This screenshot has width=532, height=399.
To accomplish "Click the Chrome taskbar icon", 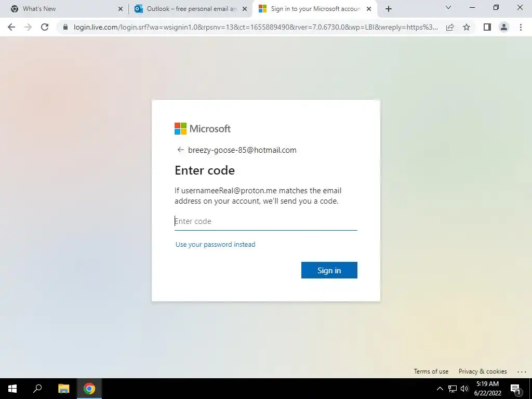I will (x=89, y=389).
